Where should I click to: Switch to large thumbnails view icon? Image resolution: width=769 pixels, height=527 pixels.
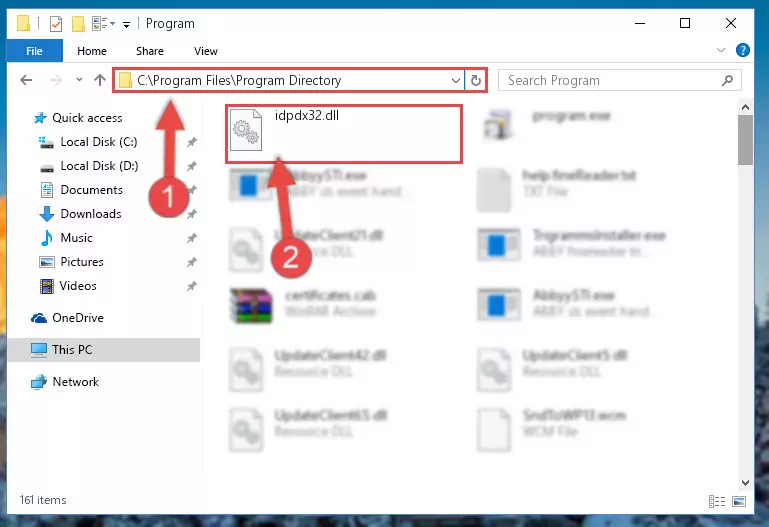click(x=739, y=501)
